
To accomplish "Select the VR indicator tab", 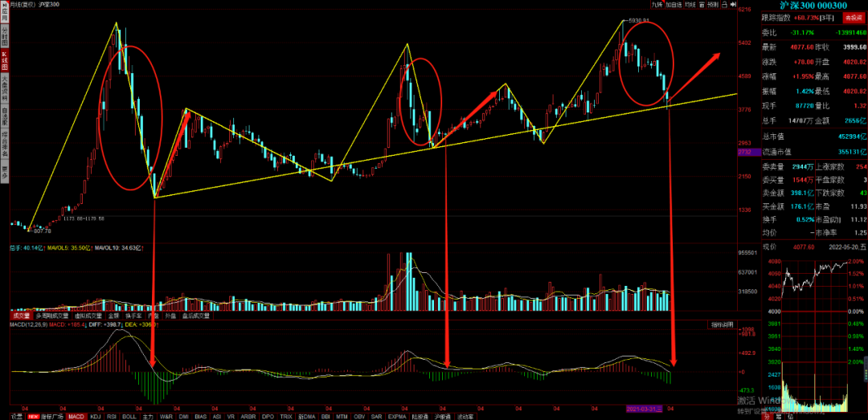I will click(231, 416).
